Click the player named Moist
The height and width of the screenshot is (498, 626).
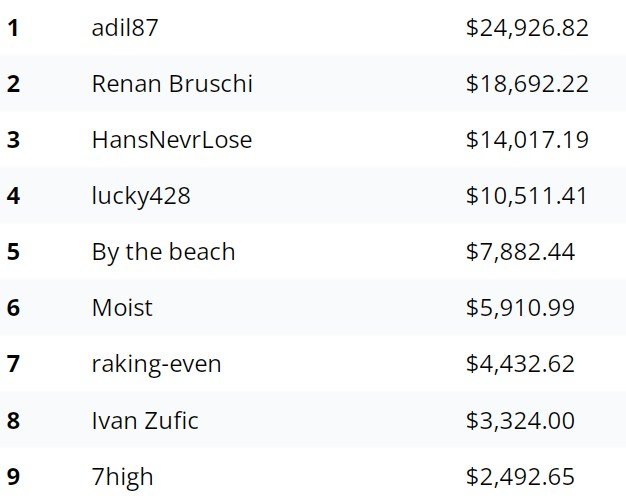point(122,308)
